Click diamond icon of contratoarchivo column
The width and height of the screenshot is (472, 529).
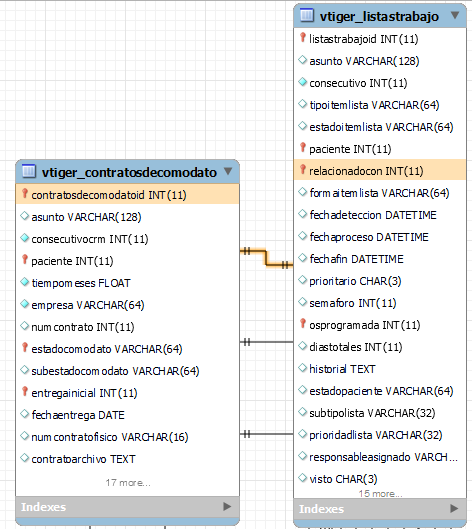[25, 458]
